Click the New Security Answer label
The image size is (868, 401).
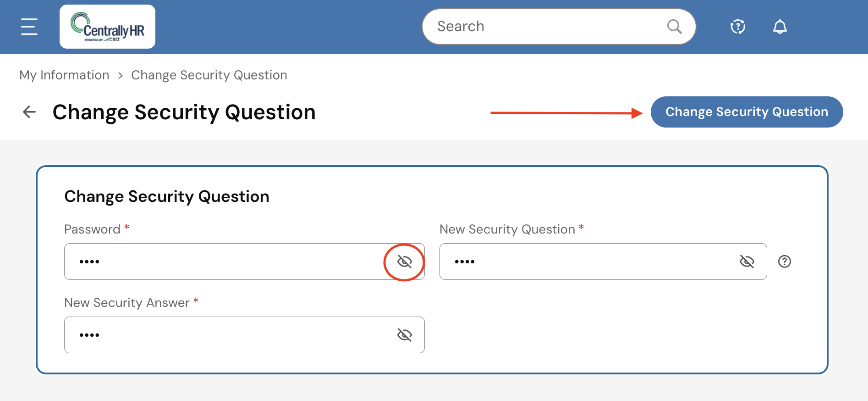(x=127, y=303)
